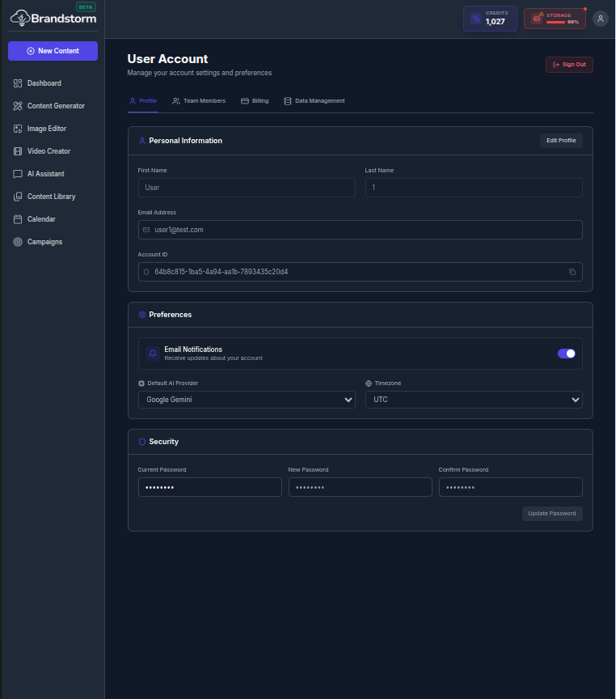
Task: Click the bell icon beside Email Notifications
Action: 153,354
